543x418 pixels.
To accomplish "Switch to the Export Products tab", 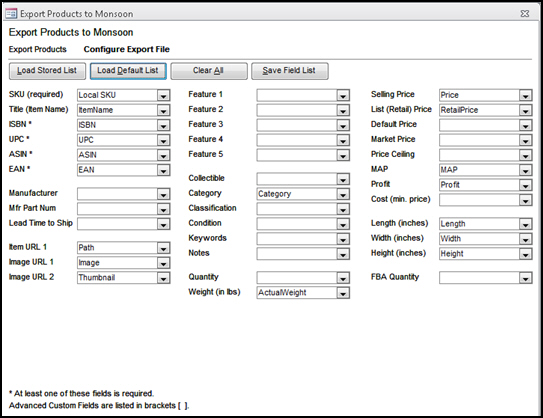I will [x=37, y=49].
